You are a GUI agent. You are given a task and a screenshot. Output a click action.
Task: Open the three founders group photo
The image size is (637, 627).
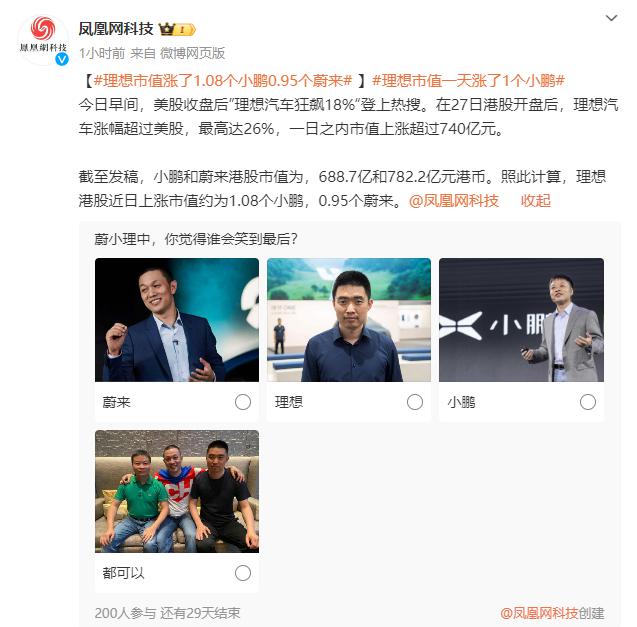pos(177,491)
